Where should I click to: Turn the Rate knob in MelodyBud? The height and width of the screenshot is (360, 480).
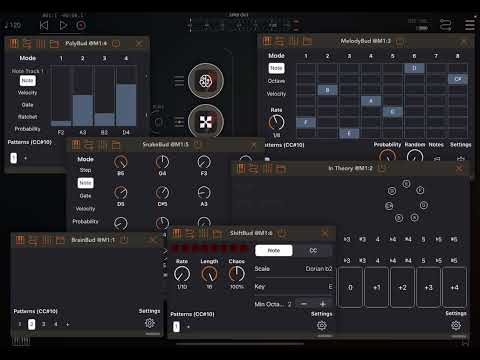click(276, 122)
